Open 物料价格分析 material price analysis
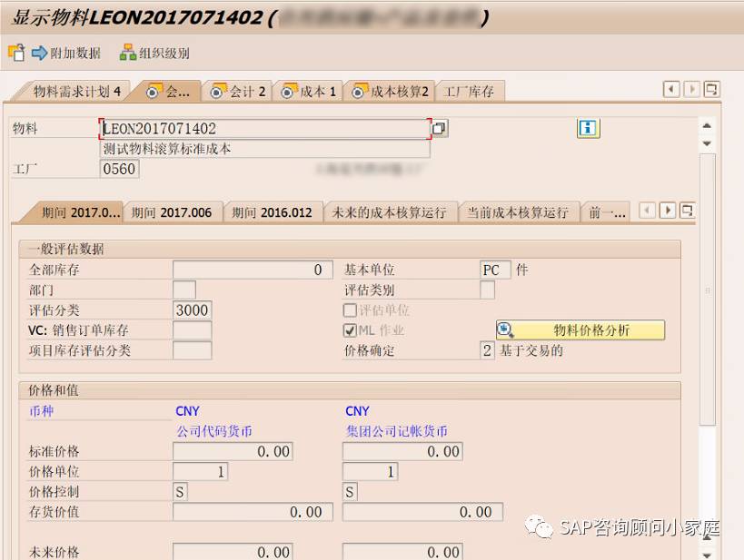The width and height of the screenshot is (744, 560). tap(580, 330)
